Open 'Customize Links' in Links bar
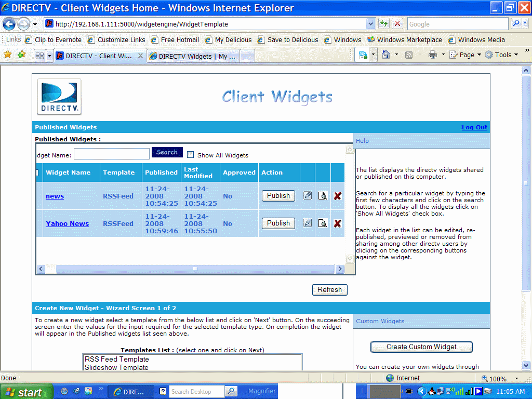Image resolution: width=532 pixels, height=399 pixels. [x=116, y=39]
